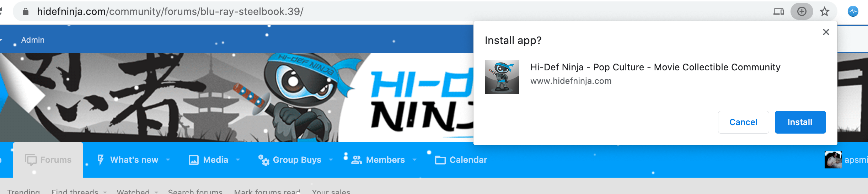View site security lock icon
The image size is (868, 194).
click(25, 12)
